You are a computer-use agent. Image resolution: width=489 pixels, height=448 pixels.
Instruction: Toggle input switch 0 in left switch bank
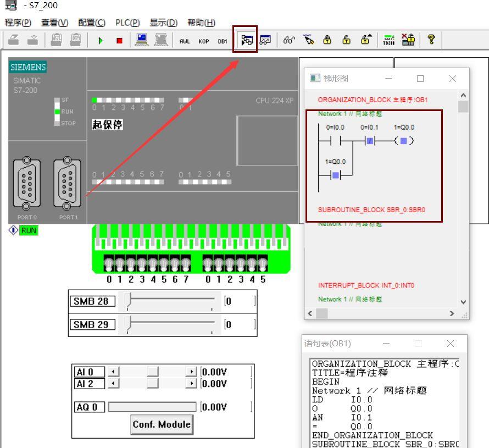[109, 264]
